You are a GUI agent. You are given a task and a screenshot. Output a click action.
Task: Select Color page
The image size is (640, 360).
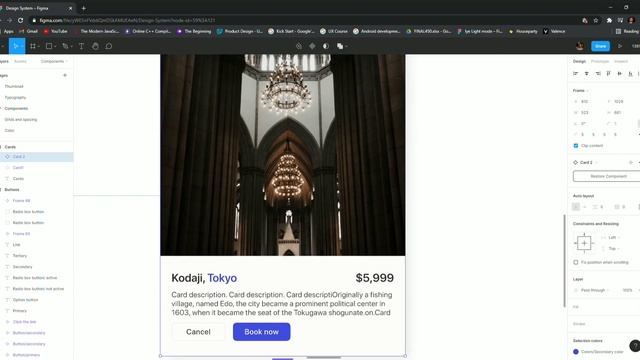(9, 131)
